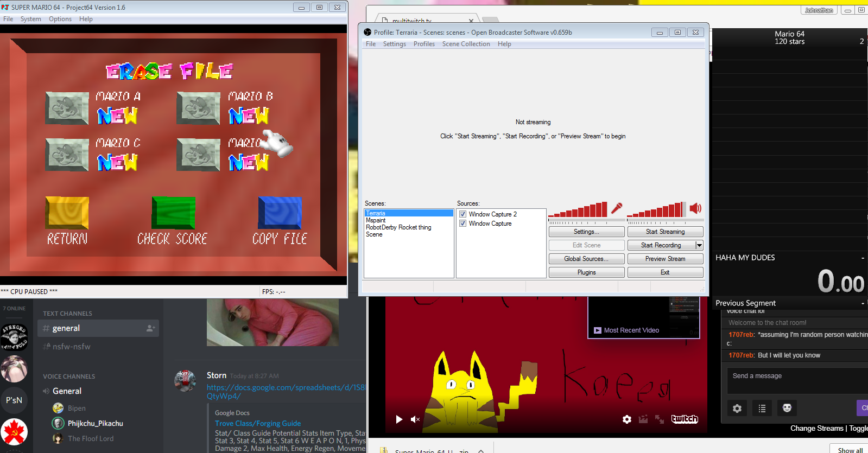Screen dimensions: 868x453
Task: Open the OBS Settings menu
Action: tap(395, 44)
